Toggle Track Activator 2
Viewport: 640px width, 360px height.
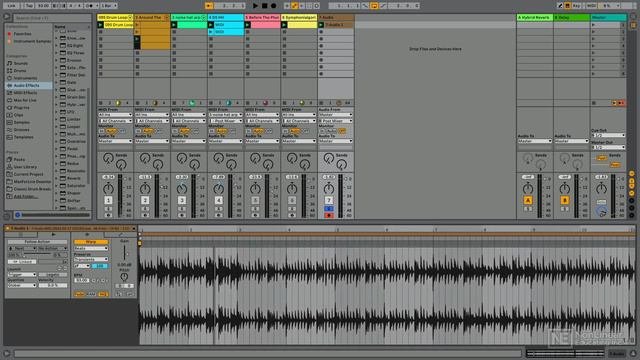pyautogui.click(x=145, y=200)
